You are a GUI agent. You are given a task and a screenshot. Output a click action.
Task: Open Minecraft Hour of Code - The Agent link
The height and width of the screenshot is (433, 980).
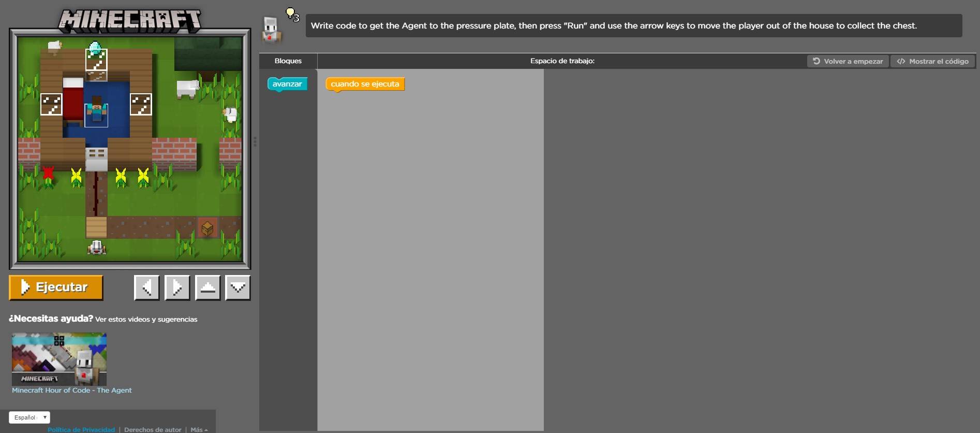pos(72,391)
